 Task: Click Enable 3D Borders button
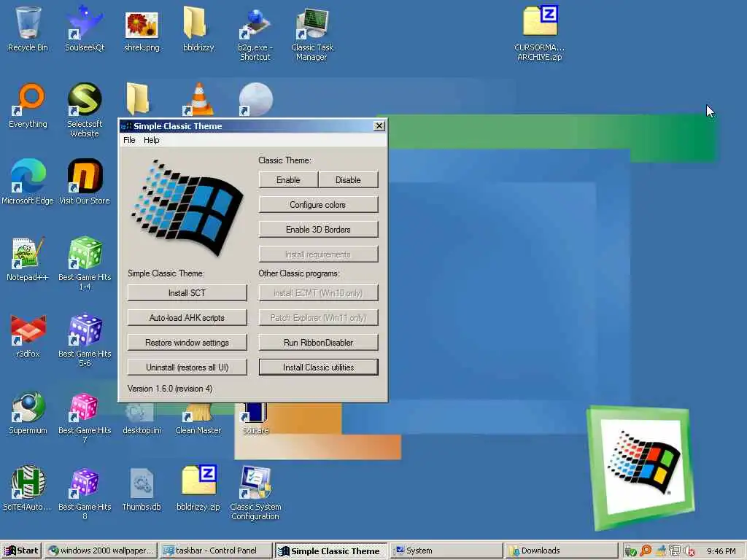tap(318, 230)
